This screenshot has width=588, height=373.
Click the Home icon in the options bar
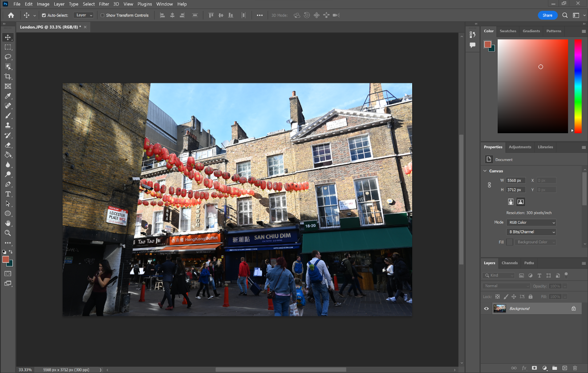pyautogui.click(x=11, y=15)
